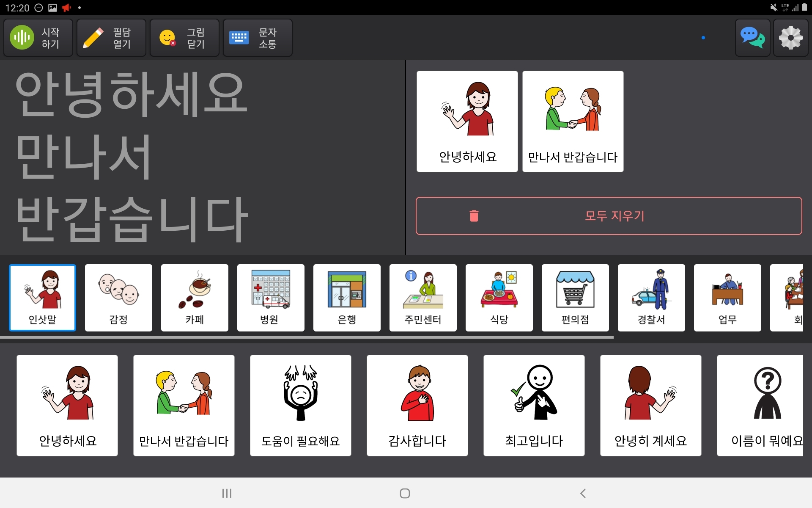Tap the megaphone notification icon in status bar
The width and height of the screenshot is (812, 508).
point(66,8)
